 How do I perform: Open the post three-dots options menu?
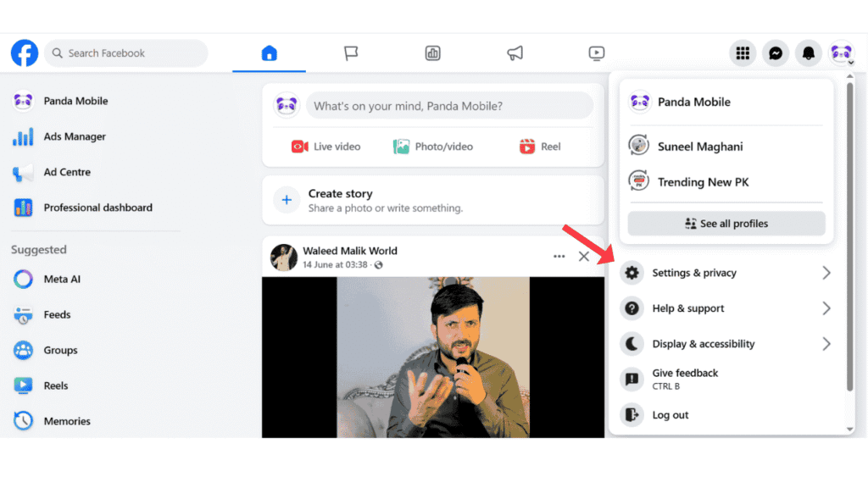point(559,257)
